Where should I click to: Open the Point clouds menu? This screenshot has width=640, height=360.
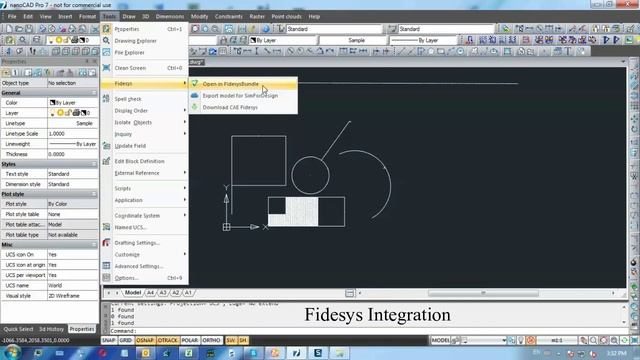(x=286, y=16)
